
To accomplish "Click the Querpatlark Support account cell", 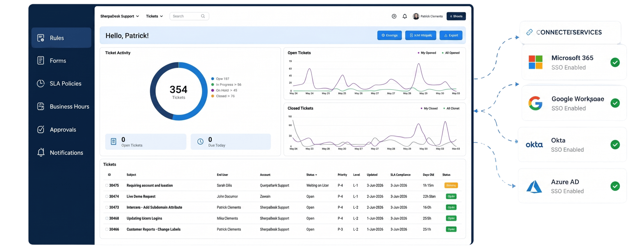I will click(275, 186).
